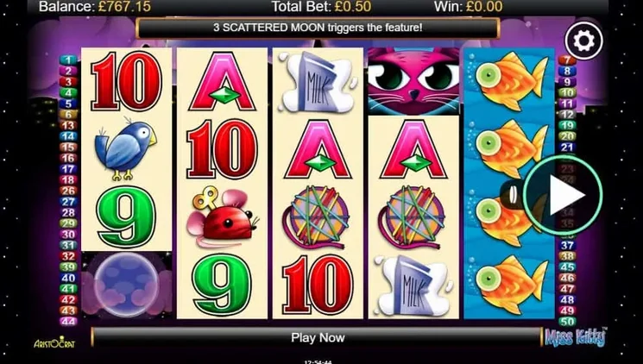Click the Play Now bar
This screenshot has height=364, width=643.
click(317, 337)
